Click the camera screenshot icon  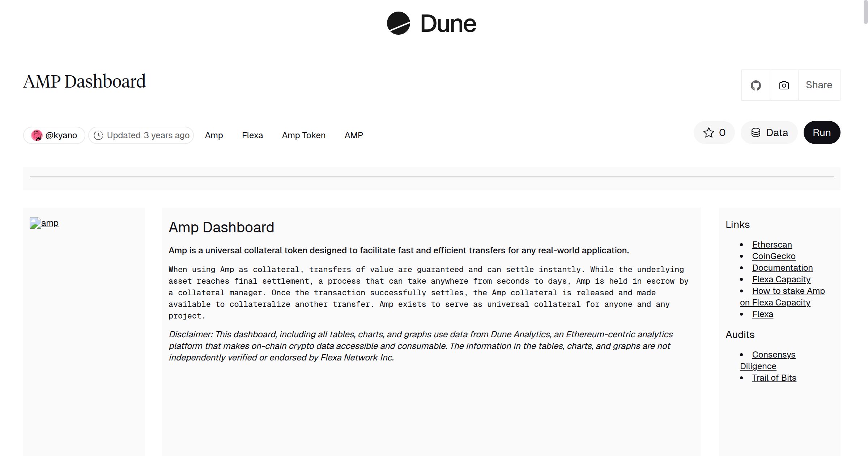tap(784, 85)
